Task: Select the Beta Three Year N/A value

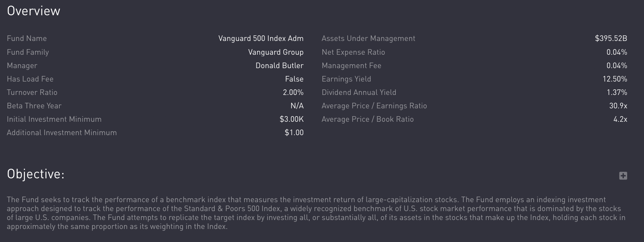Action: tap(297, 106)
